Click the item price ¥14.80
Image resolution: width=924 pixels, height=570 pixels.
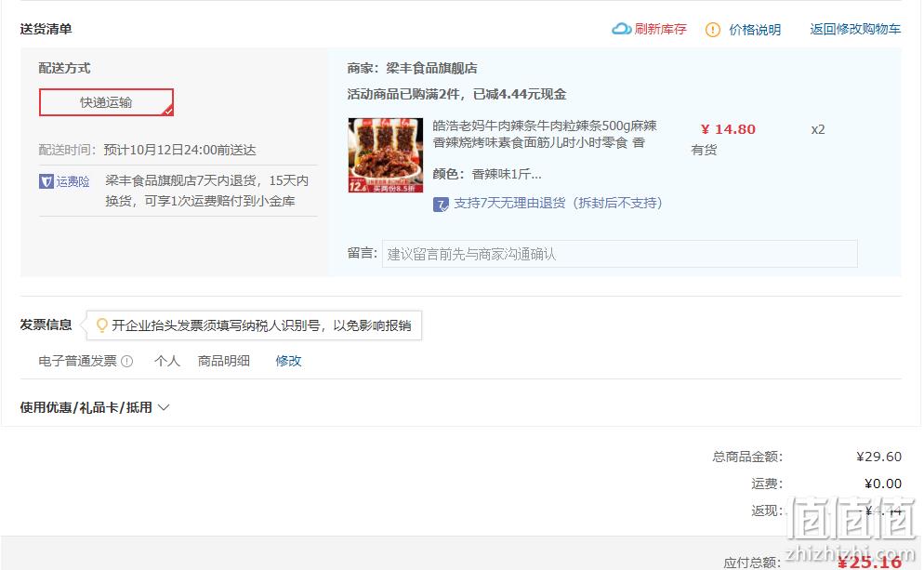(728, 129)
